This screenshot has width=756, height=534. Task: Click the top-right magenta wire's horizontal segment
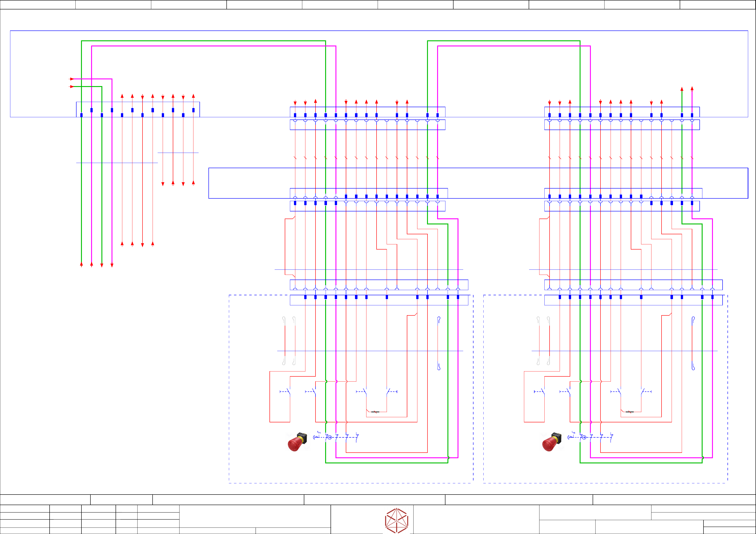coord(514,46)
